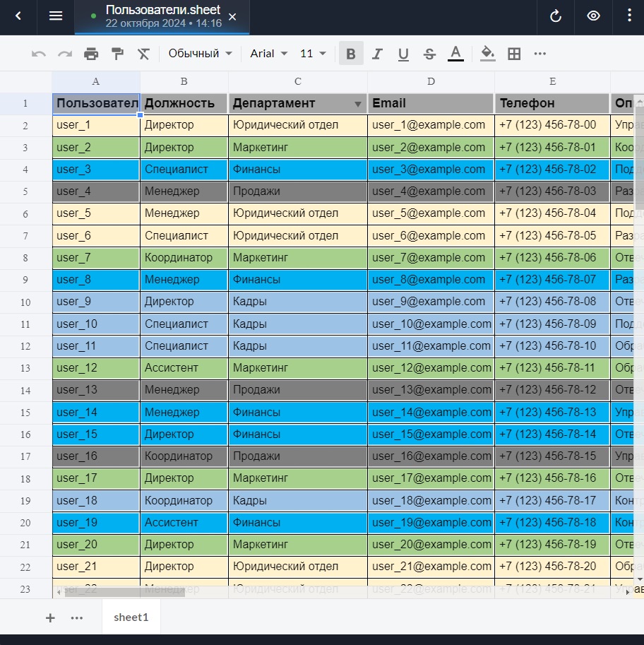The height and width of the screenshot is (645, 644).
Task: Select the Координатор cell in user_7 row
Action: [184, 258]
